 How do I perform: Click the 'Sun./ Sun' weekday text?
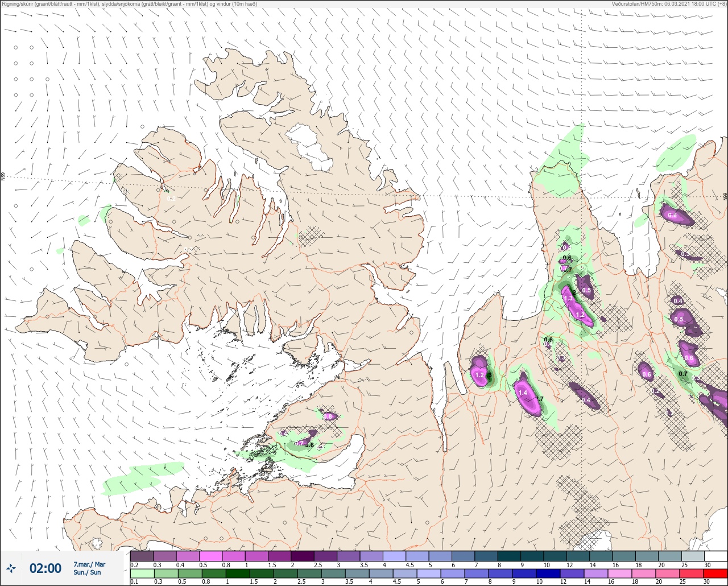tap(87, 572)
